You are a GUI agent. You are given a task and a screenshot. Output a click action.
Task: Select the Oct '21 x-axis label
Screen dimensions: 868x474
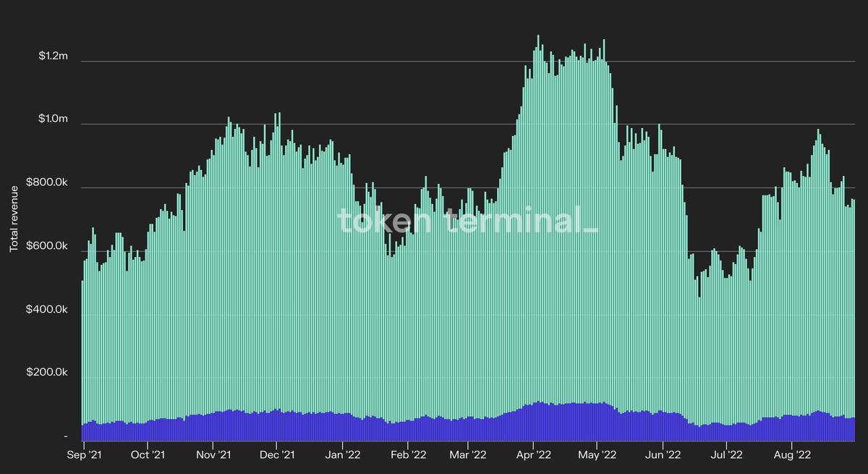pyautogui.click(x=148, y=455)
